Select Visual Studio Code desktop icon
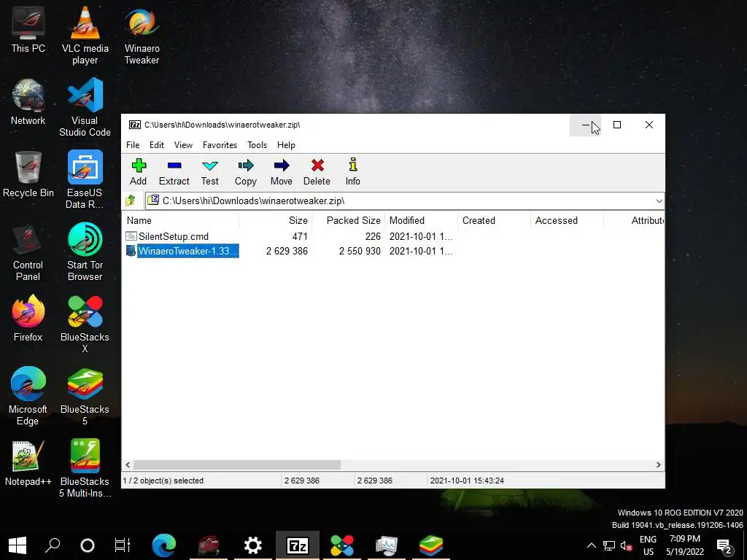This screenshot has height=560, width=747. point(85,108)
